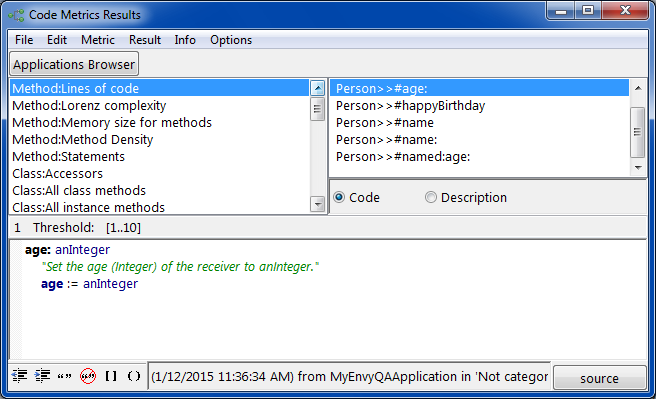Click methods list scroll down arrow
The height and width of the screenshot is (399, 656).
point(638,168)
